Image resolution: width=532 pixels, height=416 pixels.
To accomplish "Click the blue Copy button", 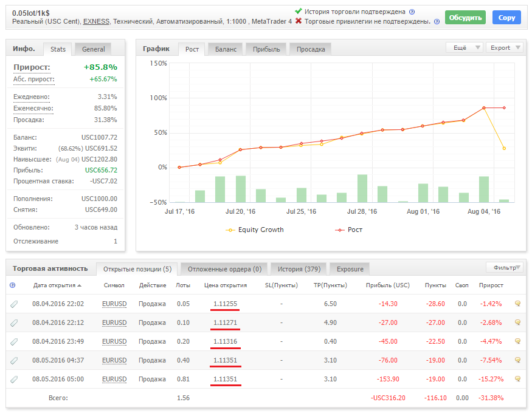I will coord(506,18).
